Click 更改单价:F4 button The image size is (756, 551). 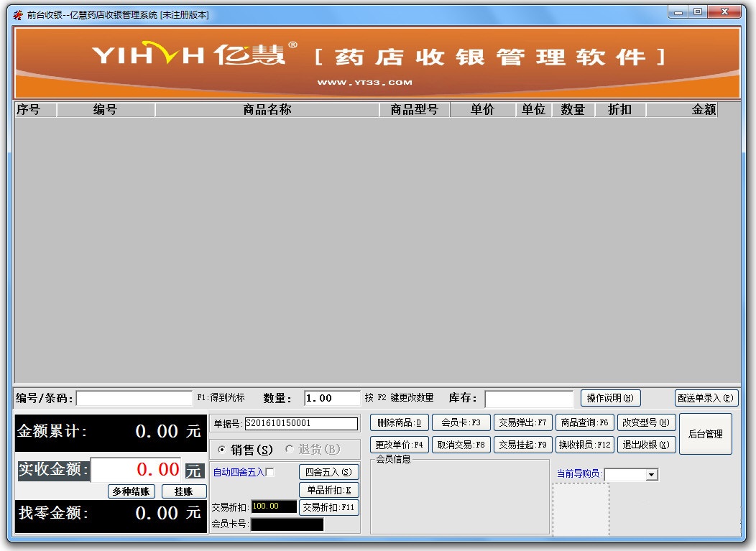click(400, 445)
